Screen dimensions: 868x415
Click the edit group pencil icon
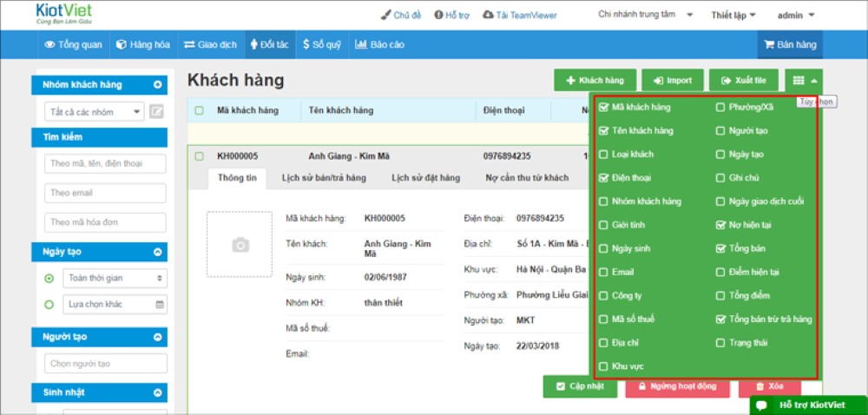point(156,112)
